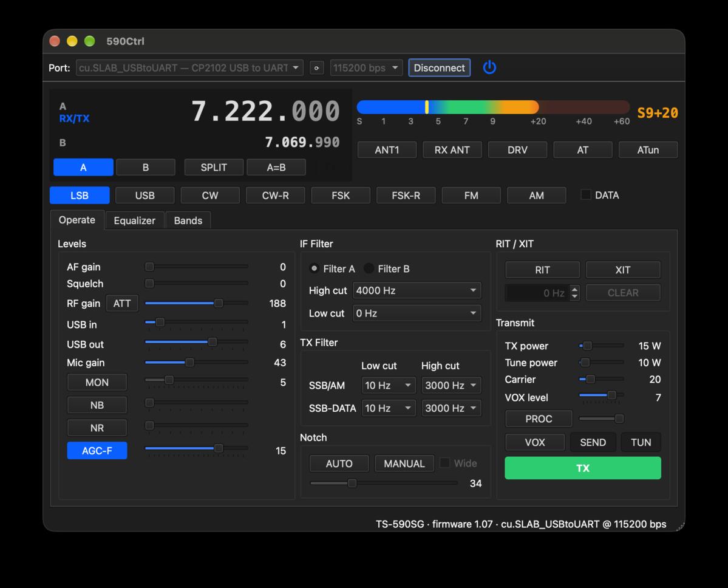The height and width of the screenshot is (588, 728).
Task: Click the A=B button
Action: [x=276, y=167]
